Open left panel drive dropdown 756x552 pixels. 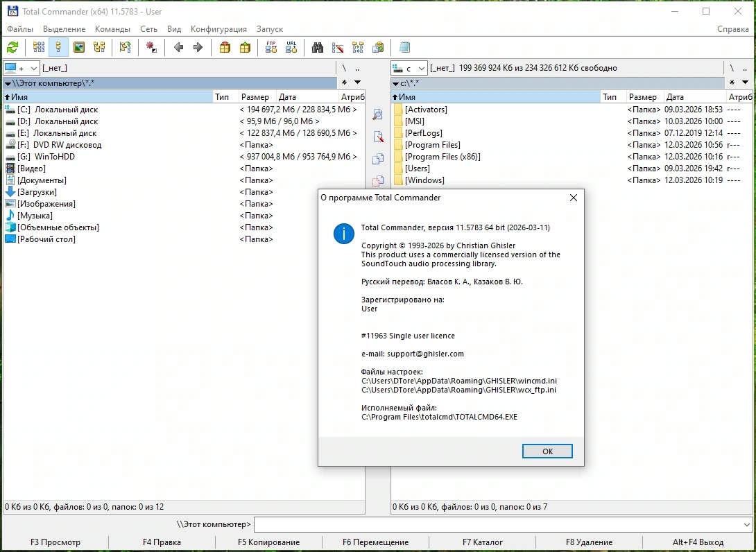coord(21,68)
